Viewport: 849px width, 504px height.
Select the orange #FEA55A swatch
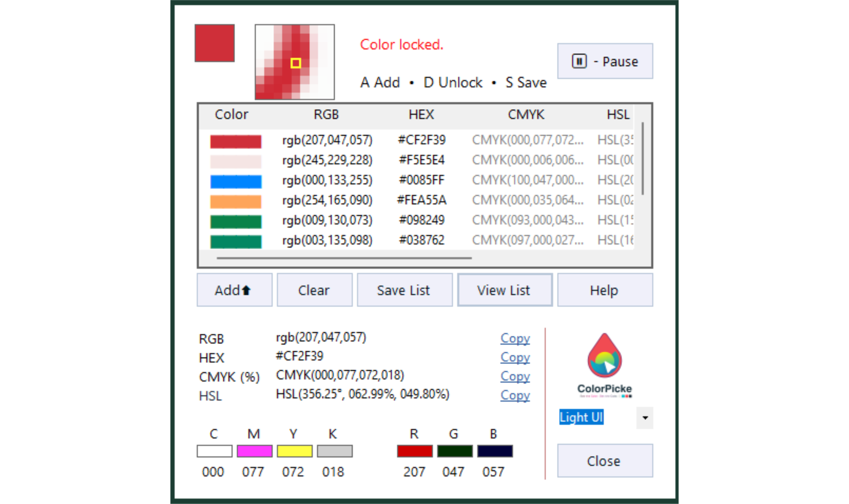pyautogui.click(x=236, y=202)
